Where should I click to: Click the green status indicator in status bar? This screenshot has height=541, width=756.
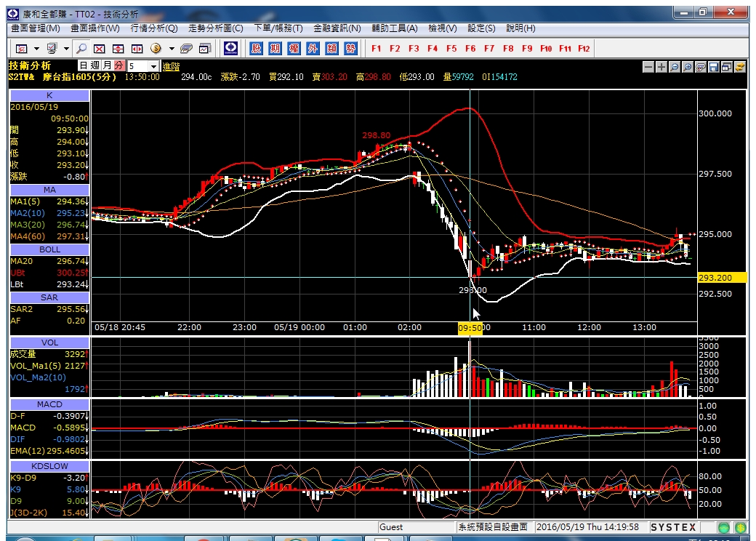coord(724,527)
